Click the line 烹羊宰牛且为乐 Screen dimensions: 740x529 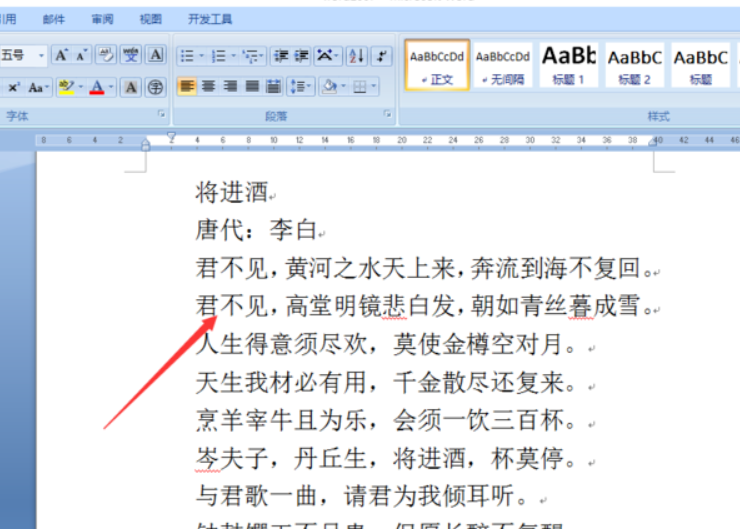pos(386,420)
